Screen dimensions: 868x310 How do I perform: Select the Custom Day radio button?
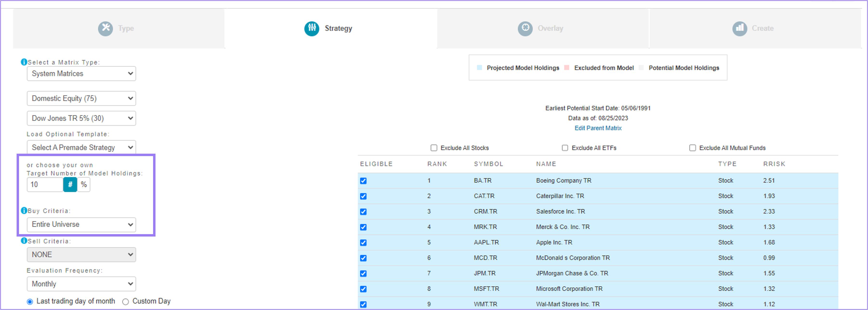(126, 302)
